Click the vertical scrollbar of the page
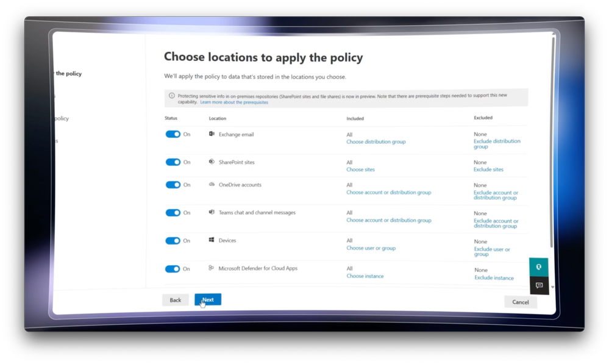Image resolution: width=609 pixels, height=364 pixels. (552, 142)
